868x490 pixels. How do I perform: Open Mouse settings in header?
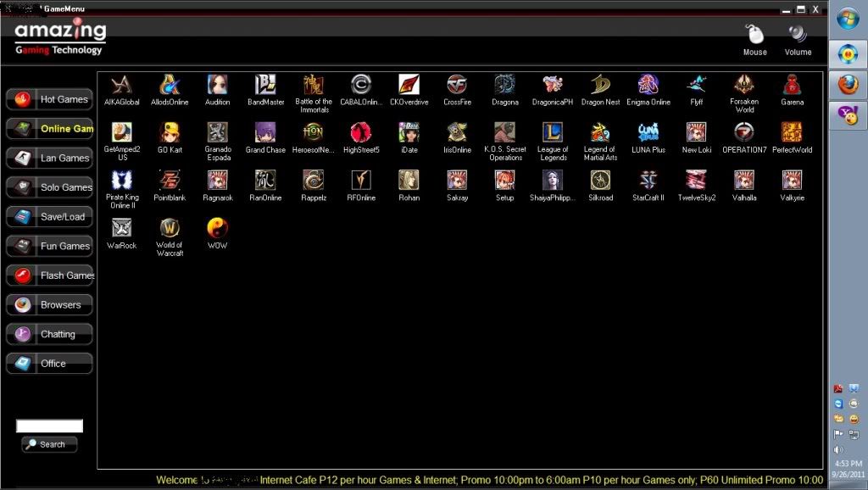(x=754, y=40)
